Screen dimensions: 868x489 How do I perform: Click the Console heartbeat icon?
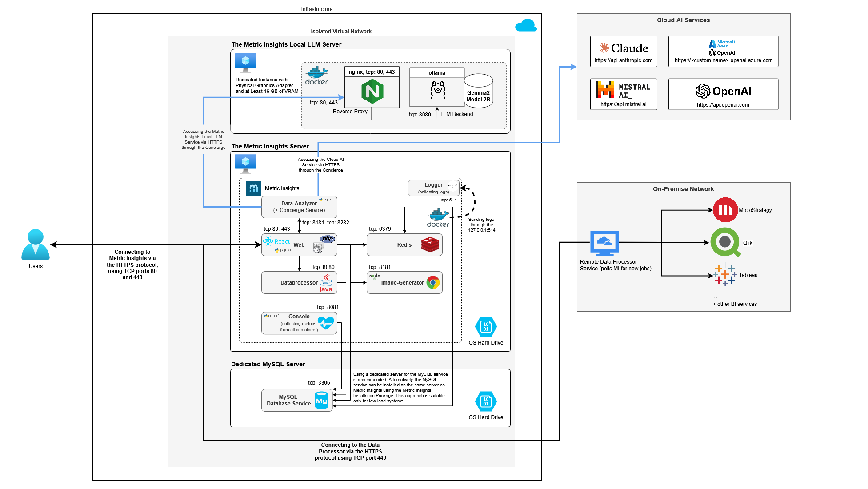[326, 323]
